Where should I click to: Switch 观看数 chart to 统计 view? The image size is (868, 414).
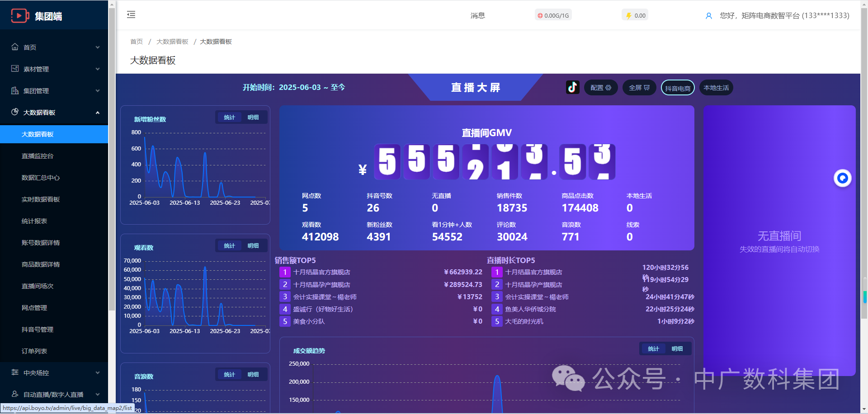(229, 246)
